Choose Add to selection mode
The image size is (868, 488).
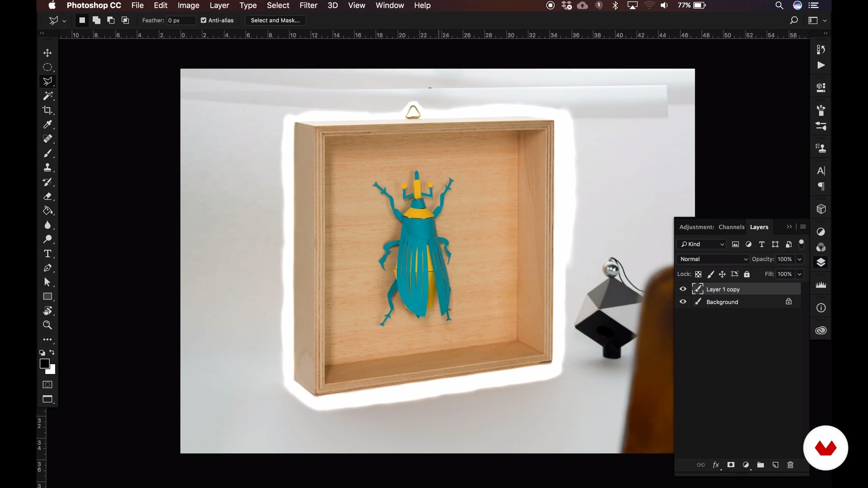96,20
